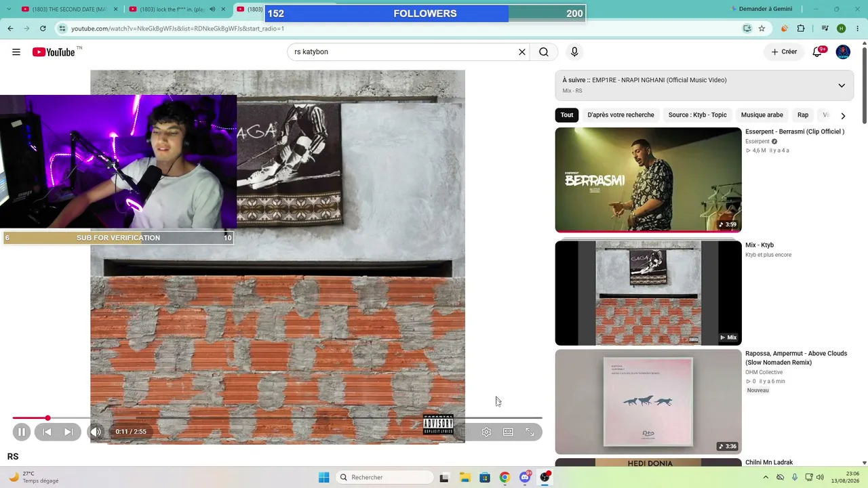Visit the Esserpent channel link
The height and width of the screenshot is (488, 868).
[757, 142]
